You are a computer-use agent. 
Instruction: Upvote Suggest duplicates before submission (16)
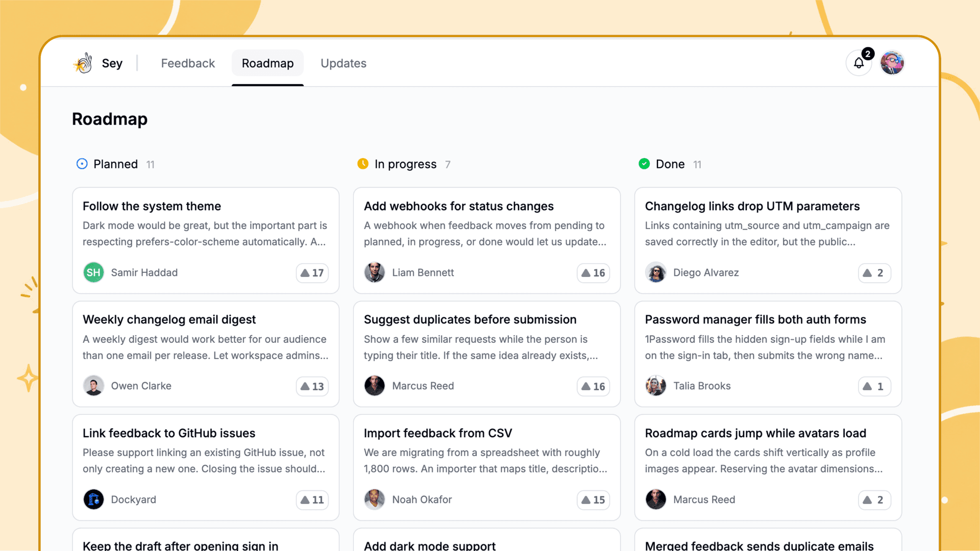pos(593,387)
